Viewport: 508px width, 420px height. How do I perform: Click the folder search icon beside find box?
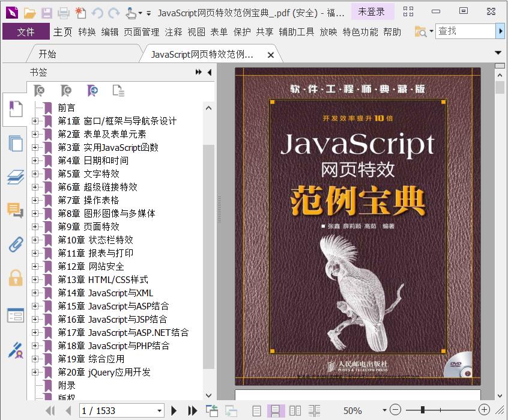pyautogui.click(x=420, y=32)
